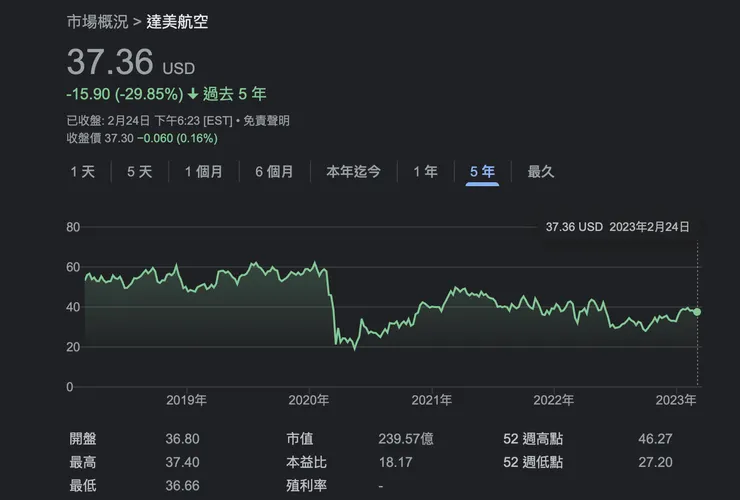
Task: Click the 80 y-axis label
Action: pos(73,227)
